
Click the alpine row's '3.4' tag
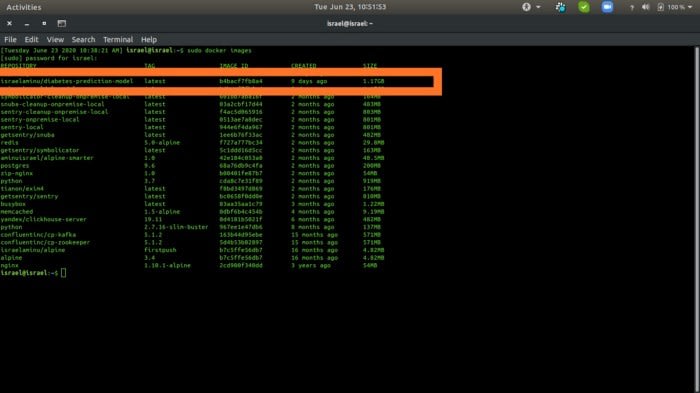point(150,258)
